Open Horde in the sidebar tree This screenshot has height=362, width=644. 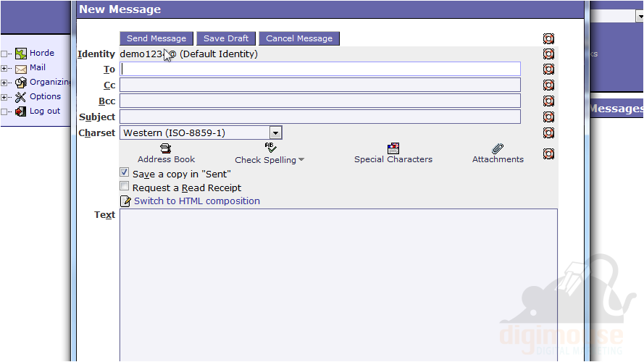[42, 53]
